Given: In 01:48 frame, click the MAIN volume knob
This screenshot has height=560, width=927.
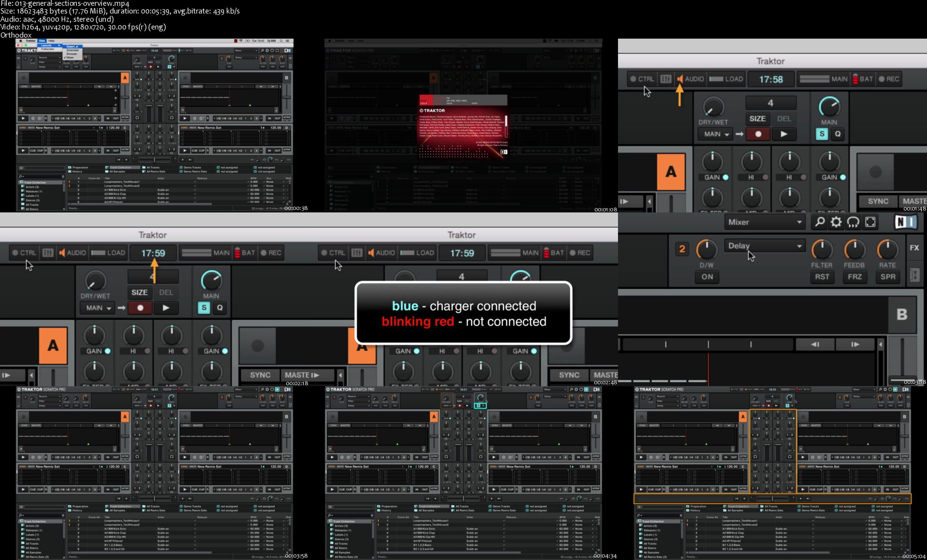Looking at the screenshot, I should pos(829,106).
